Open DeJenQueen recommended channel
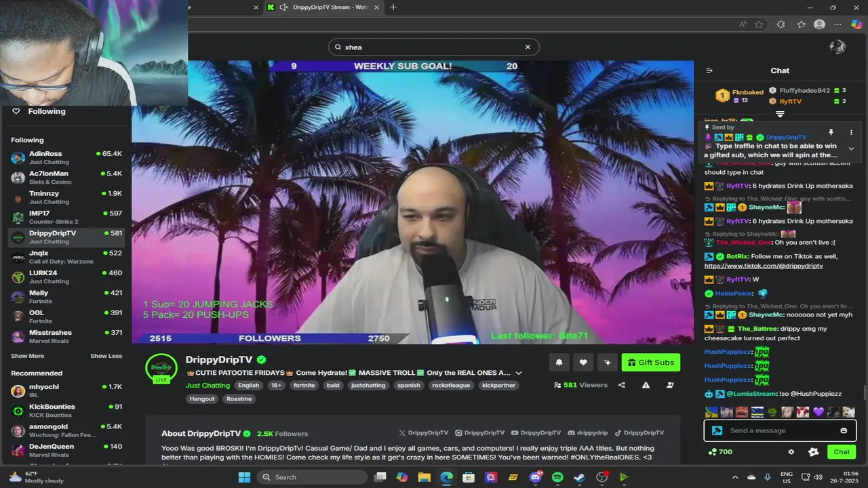This screenshot has height=488, width=868. [66, 450]
